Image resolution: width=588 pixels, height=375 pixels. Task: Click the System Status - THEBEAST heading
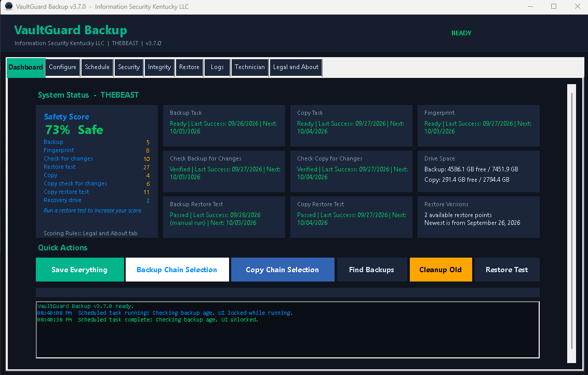click(88, 95)
